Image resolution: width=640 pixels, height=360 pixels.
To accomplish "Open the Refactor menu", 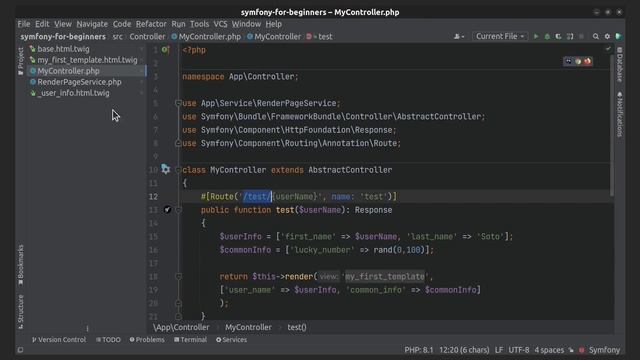I will [151, 24].
